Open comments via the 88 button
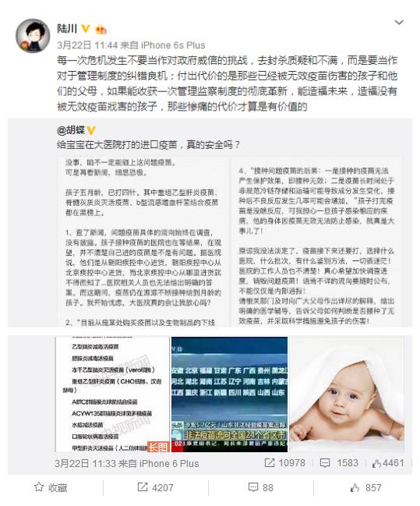 coord(260,487)
